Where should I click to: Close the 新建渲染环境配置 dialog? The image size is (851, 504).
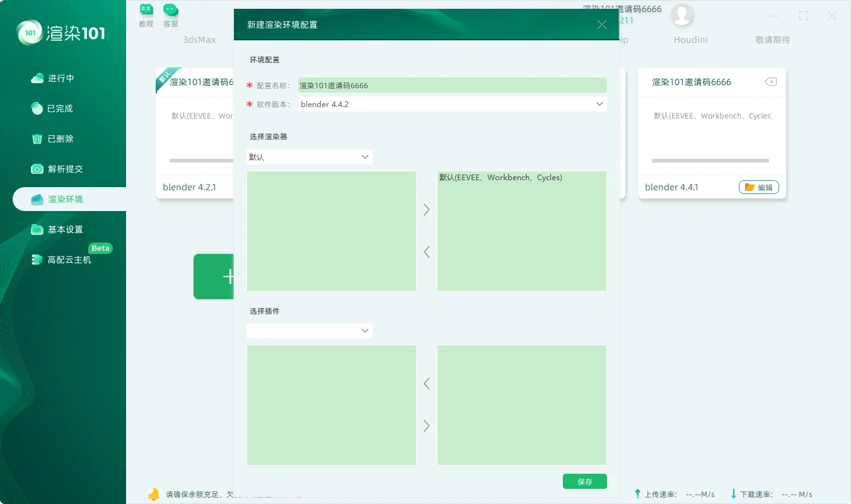(602, 25)
